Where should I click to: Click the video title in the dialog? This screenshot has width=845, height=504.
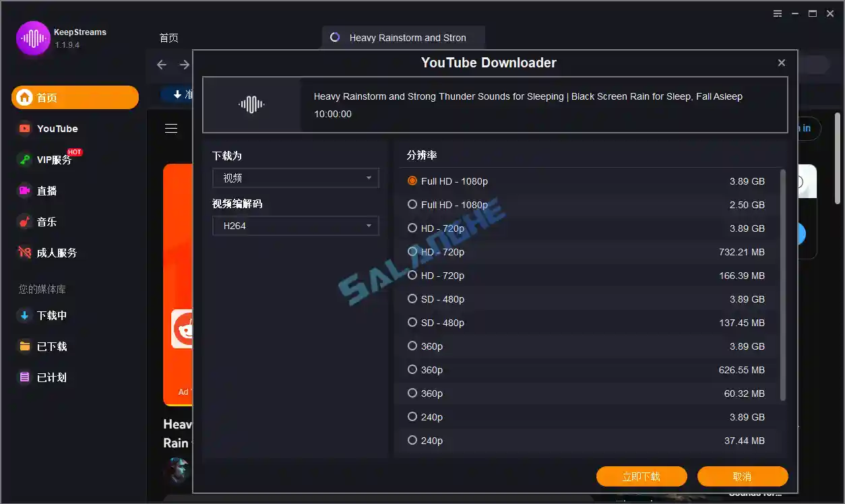pyautogui.click(x=528, y=96)
